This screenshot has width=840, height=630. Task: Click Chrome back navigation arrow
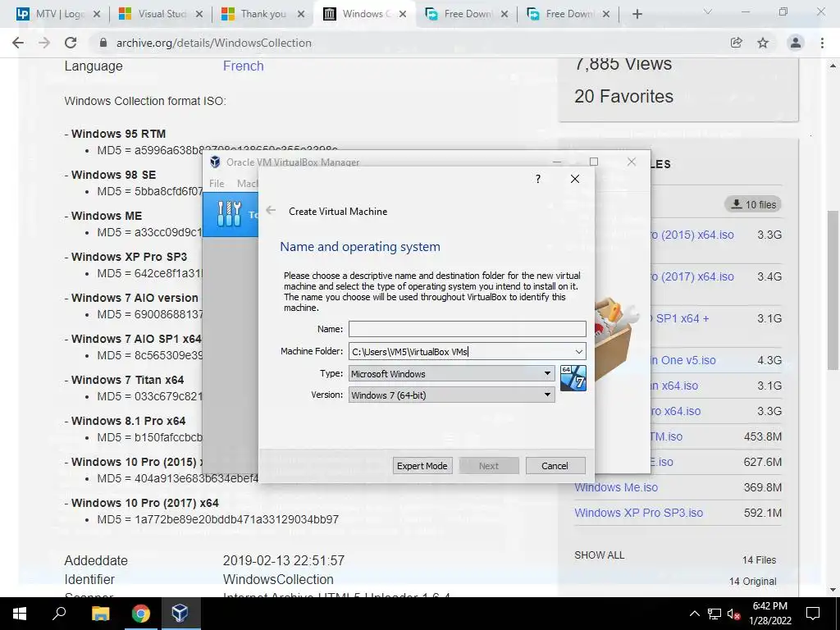(18, 43)
